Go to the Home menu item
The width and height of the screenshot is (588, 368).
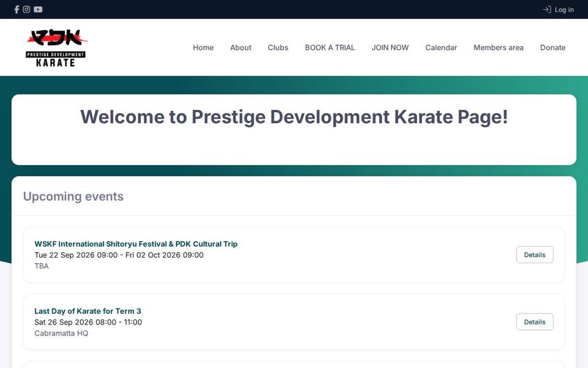pyautogui.click(x=203, y=48)
